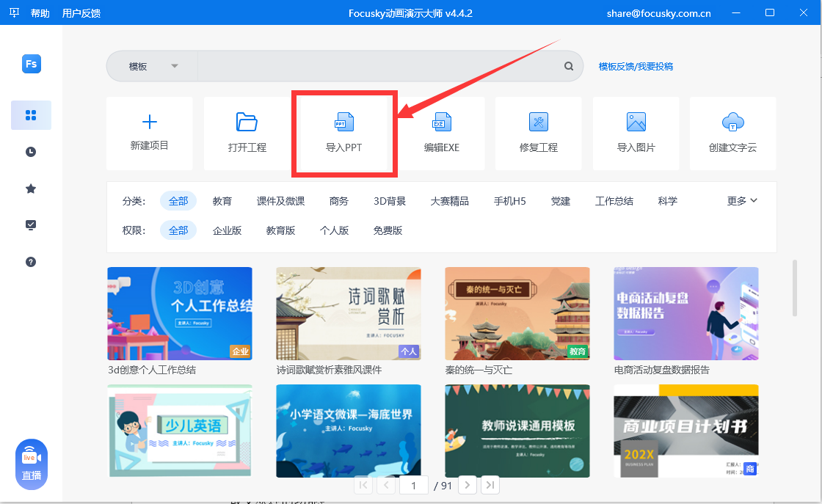Open favorites via the star sidebar icon
822x504 pixels.
point(31,189)
